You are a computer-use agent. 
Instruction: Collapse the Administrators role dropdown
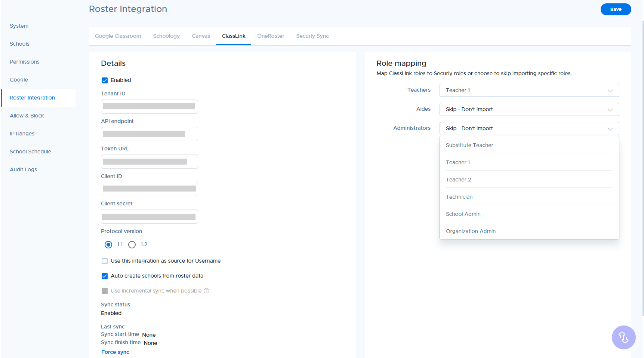click(x=529, y=128)
